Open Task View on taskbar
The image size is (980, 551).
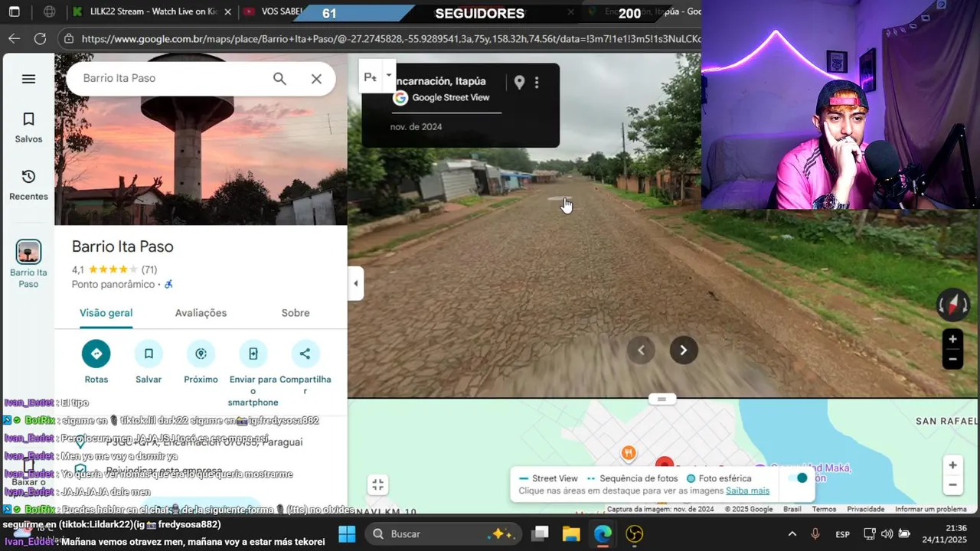point(541,533)
